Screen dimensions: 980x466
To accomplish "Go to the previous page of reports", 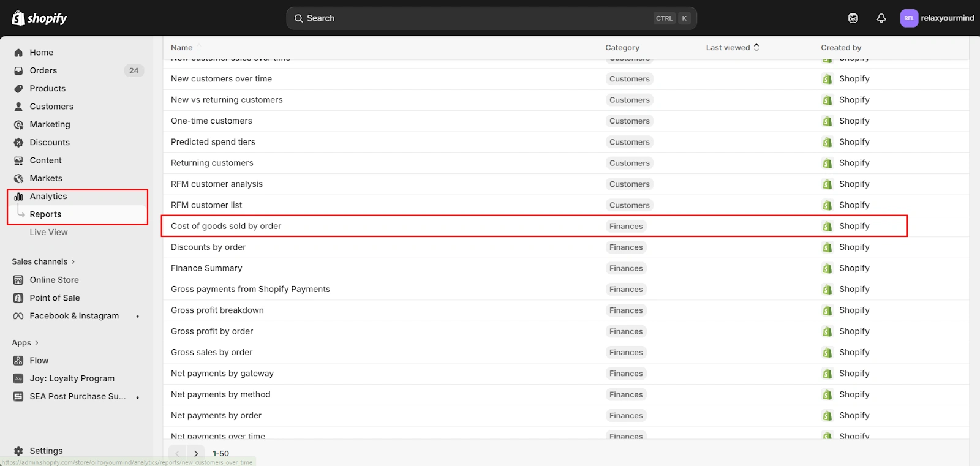I will [x=178, y=453].
